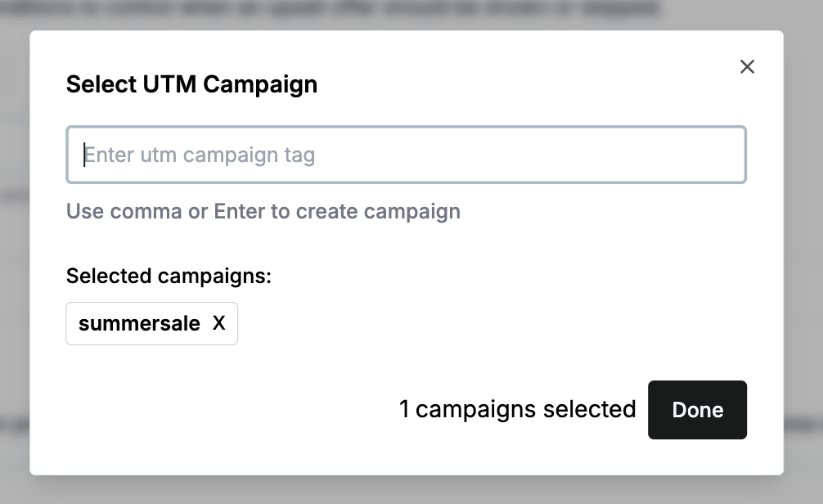This screenshot has width=823, height=504.
Task: Click the Selected campaigns label
Action: click(169, 277)
